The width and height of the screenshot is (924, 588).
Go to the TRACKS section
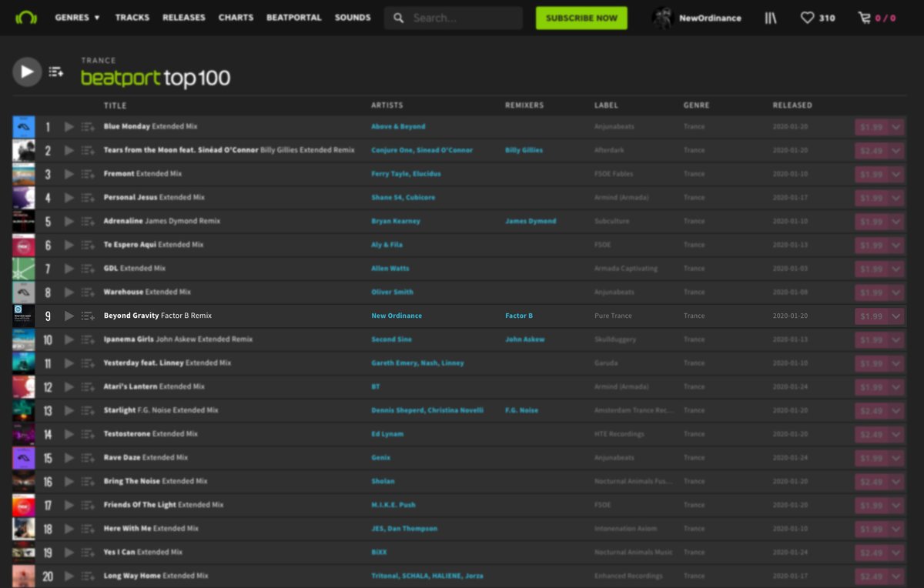point(132,17)
